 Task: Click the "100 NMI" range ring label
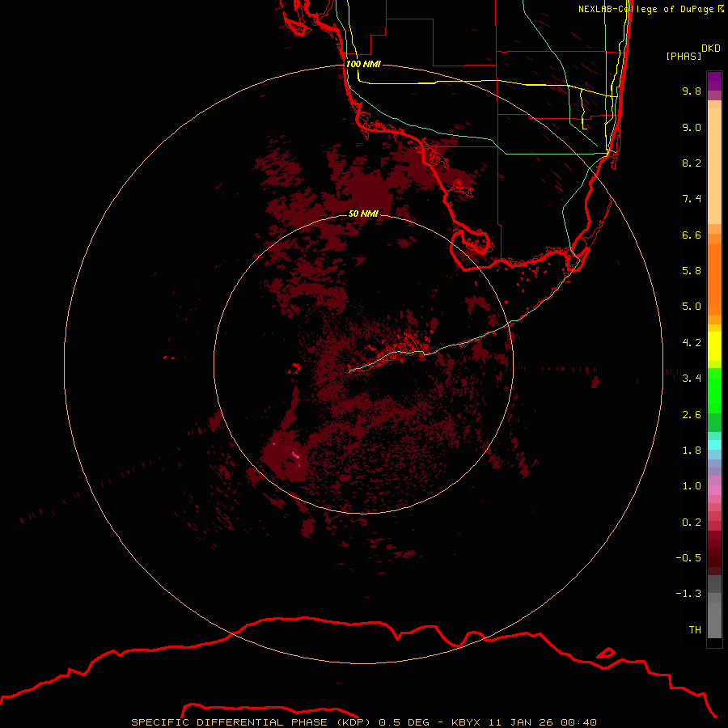coord(363,64)
